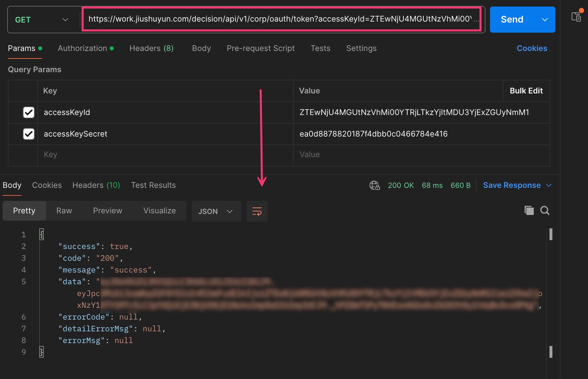Image resolution: width=588 pixels, height=379 pixels.
Task: Expand the Send button options arrow
Action: [545, 20]
